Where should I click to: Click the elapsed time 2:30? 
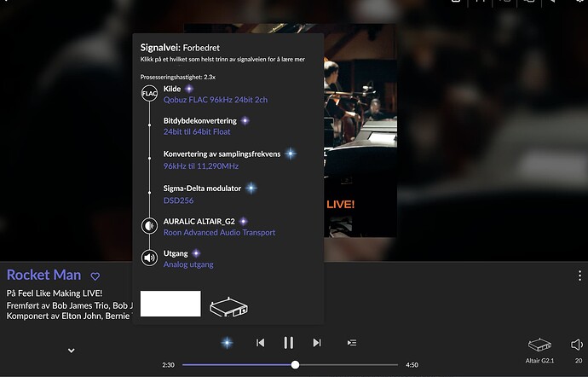pos(169,365)
